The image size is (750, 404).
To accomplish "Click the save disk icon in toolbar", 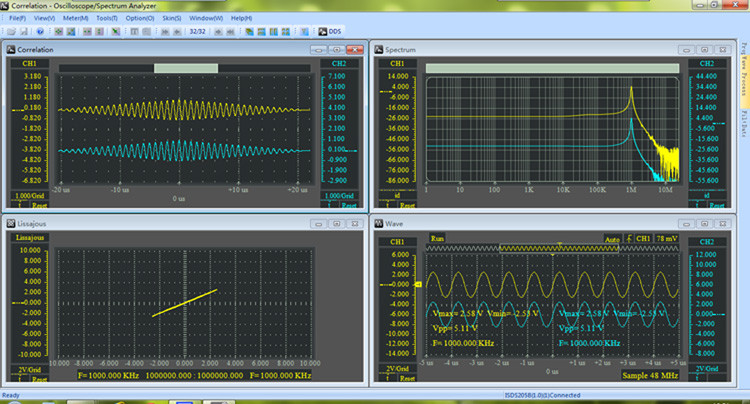I will tap(23, 31).
